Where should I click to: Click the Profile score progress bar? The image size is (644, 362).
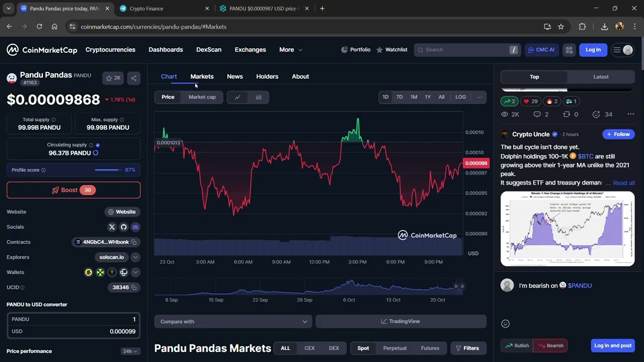click(107, 170)
